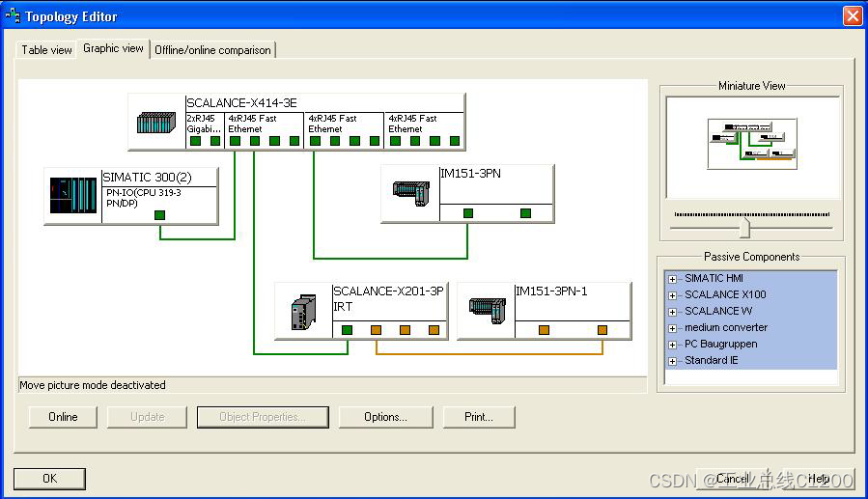868x499 pixels.
Task: Select IM151-3PN left green port
Action: tap(468, 213)
